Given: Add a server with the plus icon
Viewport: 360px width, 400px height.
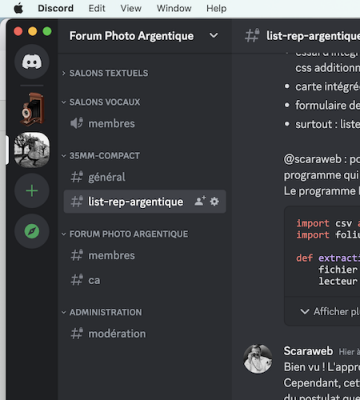Looking at the screenshot, I should click(32, 191).
